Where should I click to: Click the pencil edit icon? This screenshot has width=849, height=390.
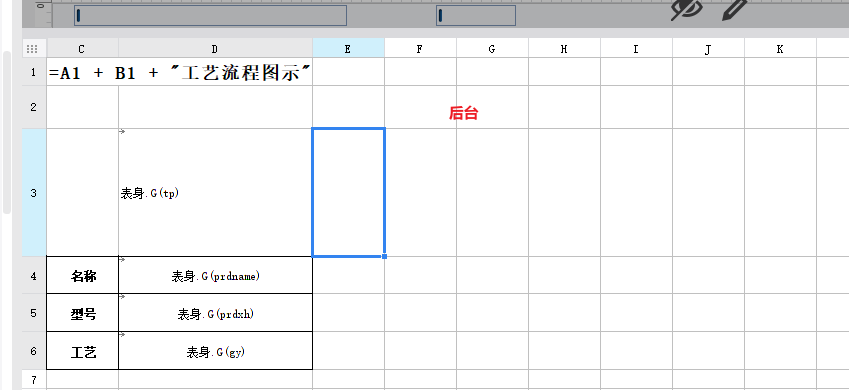click(735, 9)
